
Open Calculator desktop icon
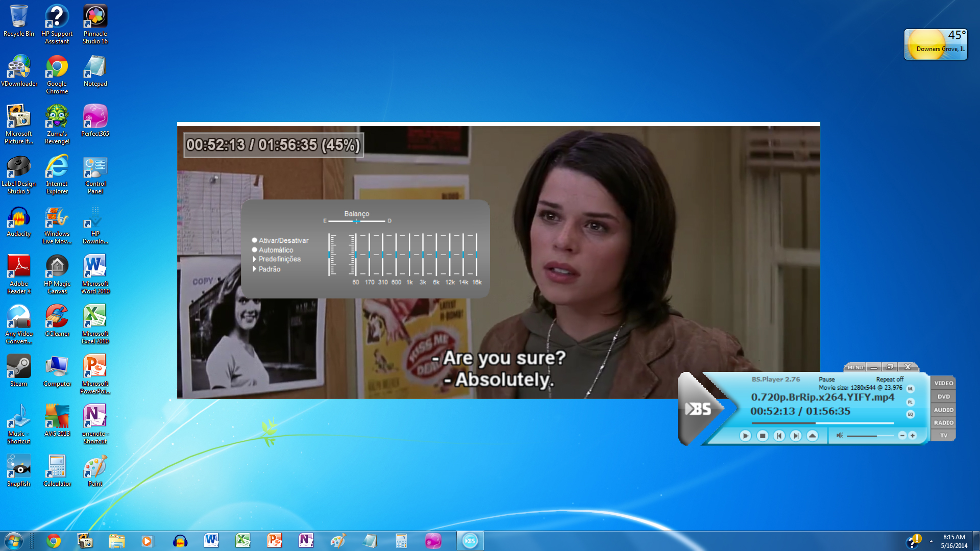[x=57, y=471]
